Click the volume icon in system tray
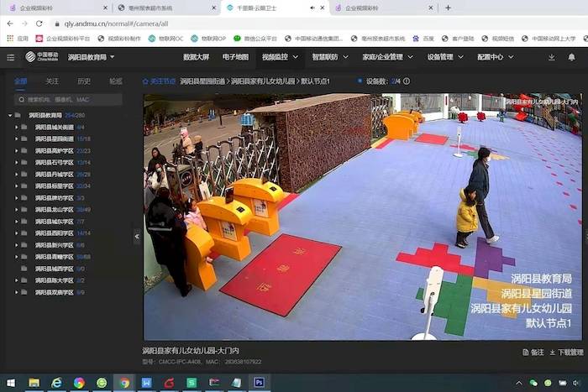 576,383
